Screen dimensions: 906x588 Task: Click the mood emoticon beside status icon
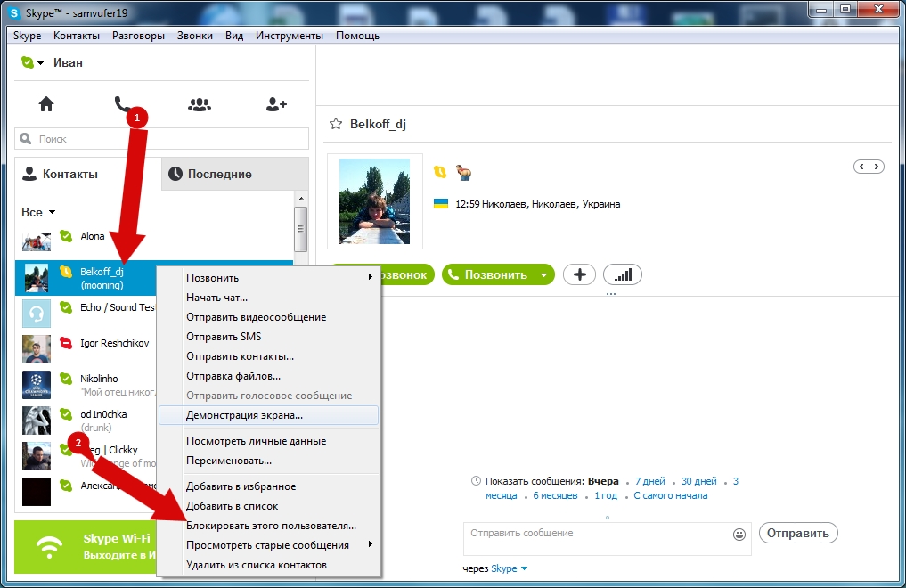463,172
